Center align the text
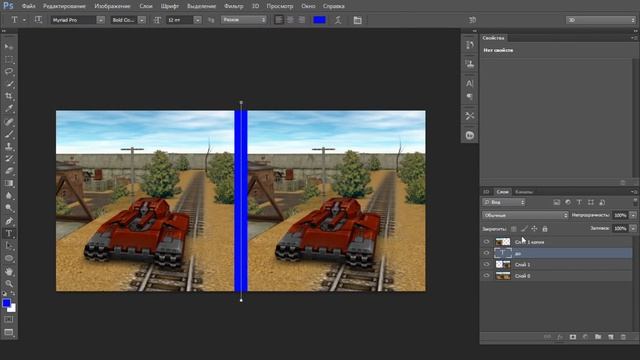Viewport: 640px width, 360px height. click(290, 20)
